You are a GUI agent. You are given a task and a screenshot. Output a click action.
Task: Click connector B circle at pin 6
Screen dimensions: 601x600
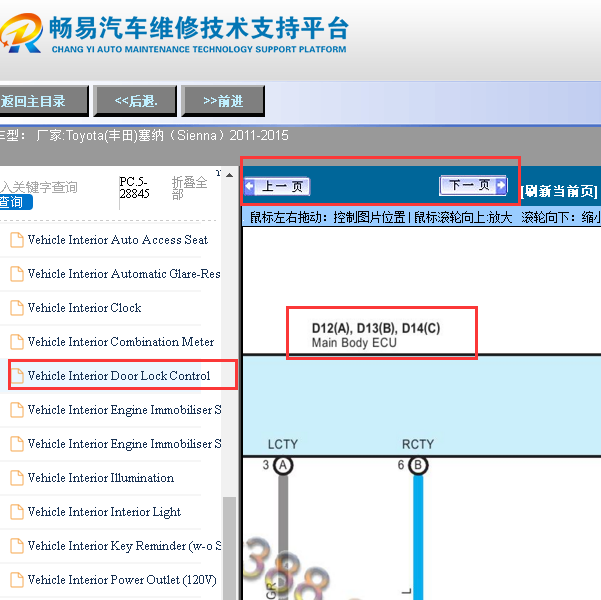coord(418,465)
